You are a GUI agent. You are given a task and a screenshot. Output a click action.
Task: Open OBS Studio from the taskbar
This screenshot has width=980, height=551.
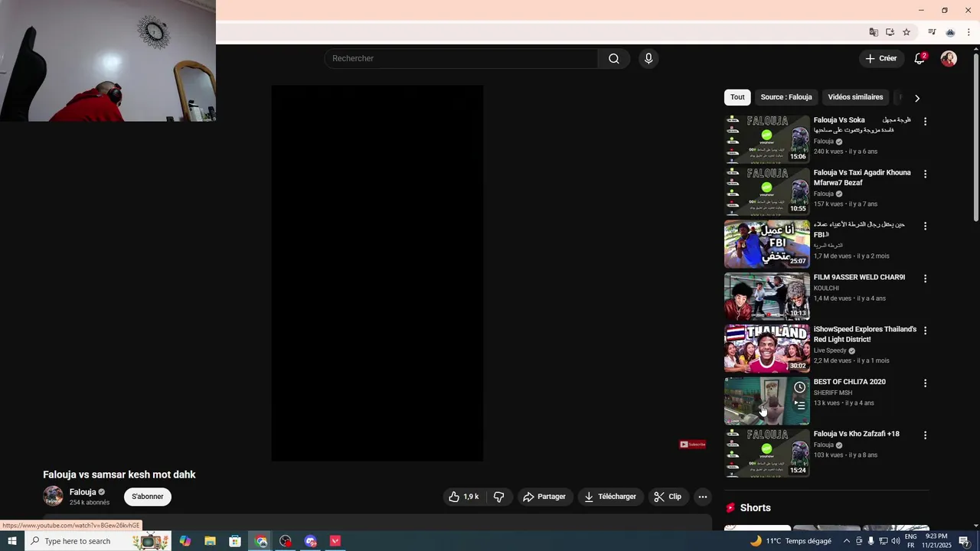coord(286,541)
